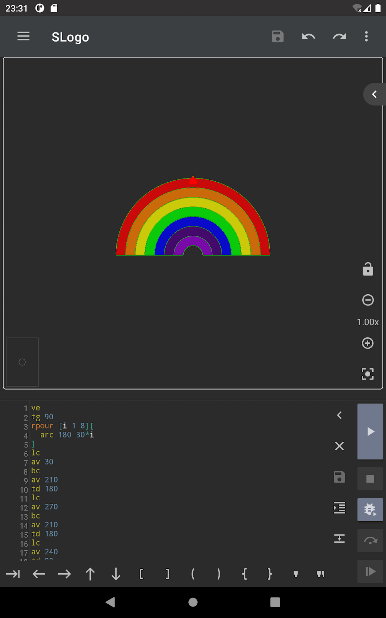This screenshot has width=386, height=618.
Task: Resume execution with the step-play button
Action: tap(370, 571)
